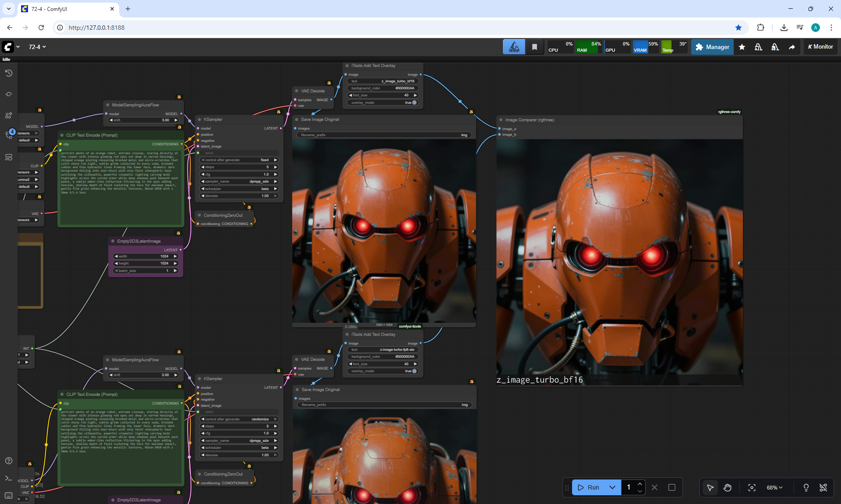Click the bookmark icon in top toolbar
Viewport: 841px width, 504px height.
coord(534,47)
